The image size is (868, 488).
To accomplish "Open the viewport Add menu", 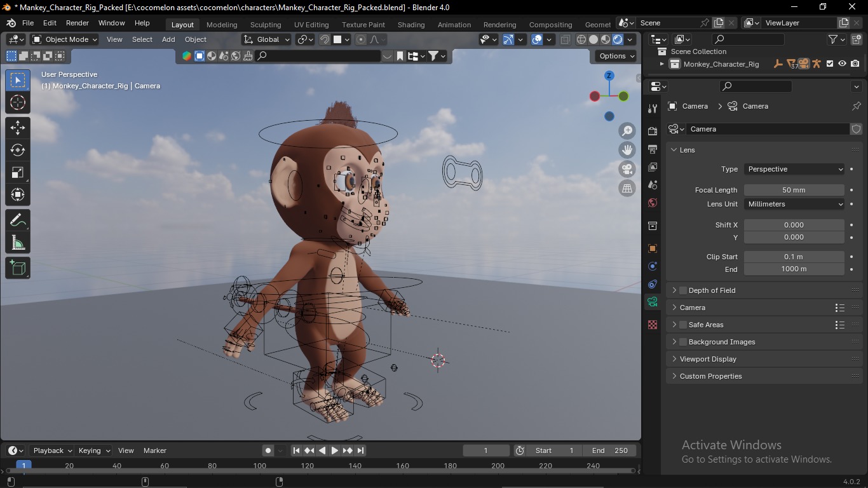I will [168, 39].
